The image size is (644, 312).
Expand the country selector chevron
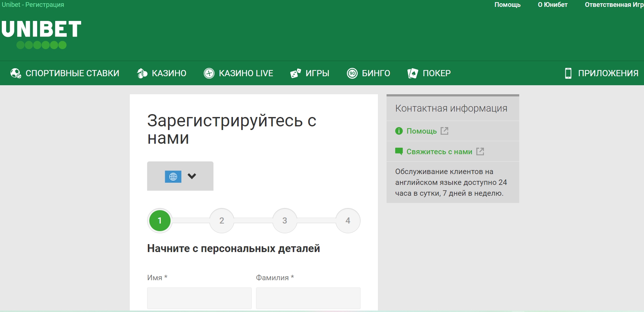point(192,176)
